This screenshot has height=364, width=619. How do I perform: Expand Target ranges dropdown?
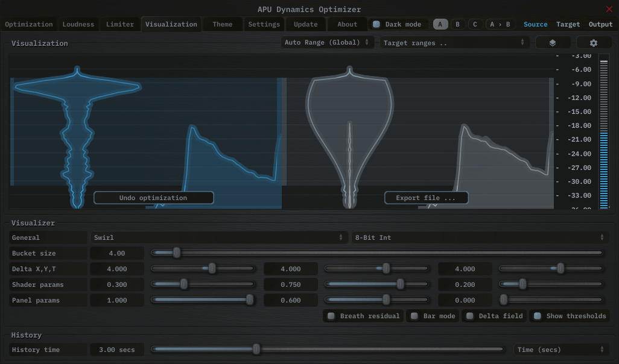(x=454, y=43)
